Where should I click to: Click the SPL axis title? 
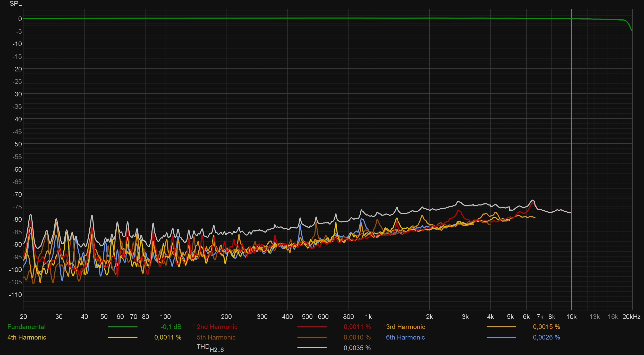(x=15, y=4)
